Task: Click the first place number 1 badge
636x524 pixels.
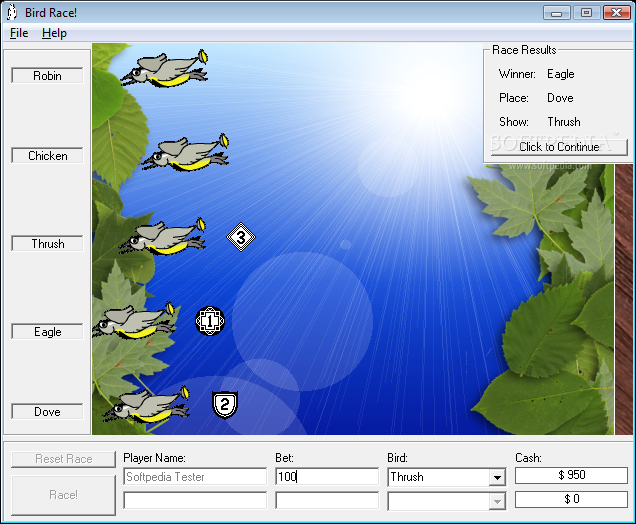Action: [x=210, y=321]
